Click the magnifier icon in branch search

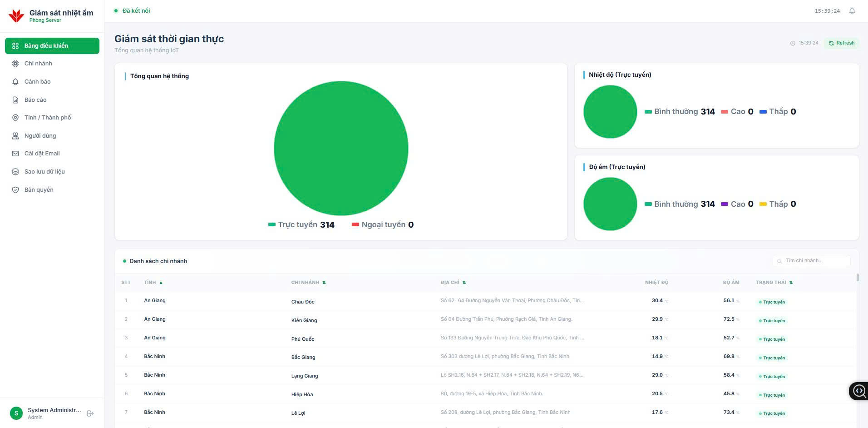tap(779, 261)
